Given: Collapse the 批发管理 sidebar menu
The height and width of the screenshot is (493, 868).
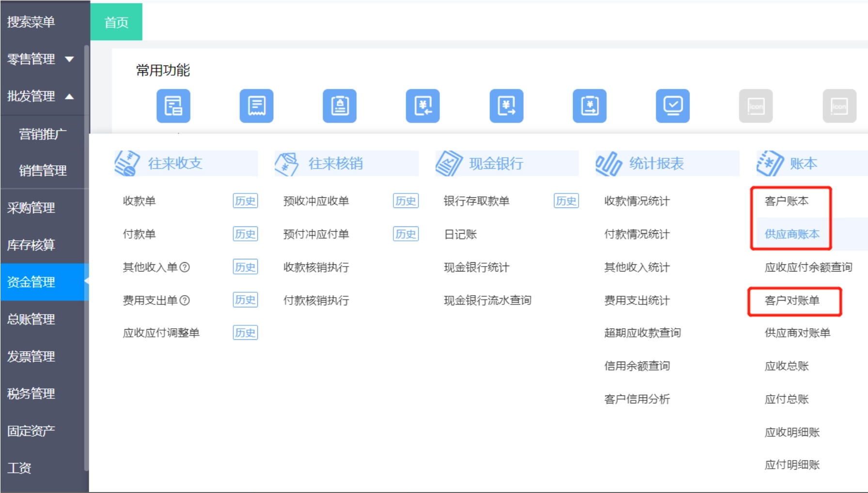Looking at the screenshot, I should 69,96.
